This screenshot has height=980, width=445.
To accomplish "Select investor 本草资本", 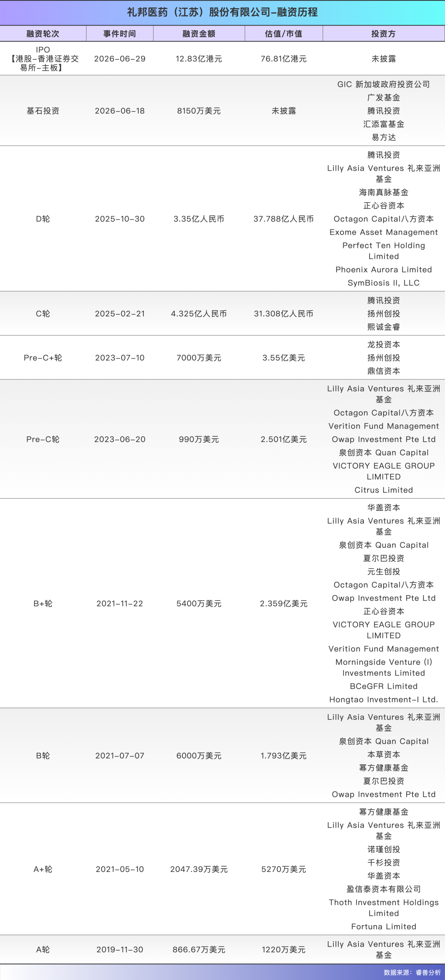I will (x=384, y=755).
